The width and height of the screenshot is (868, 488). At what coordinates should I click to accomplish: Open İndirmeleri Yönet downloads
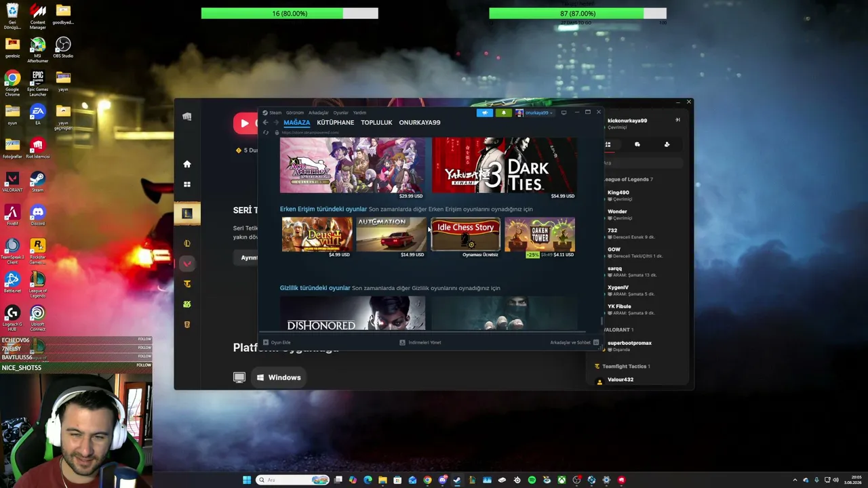pyautogui.click(x=420, y=342)
